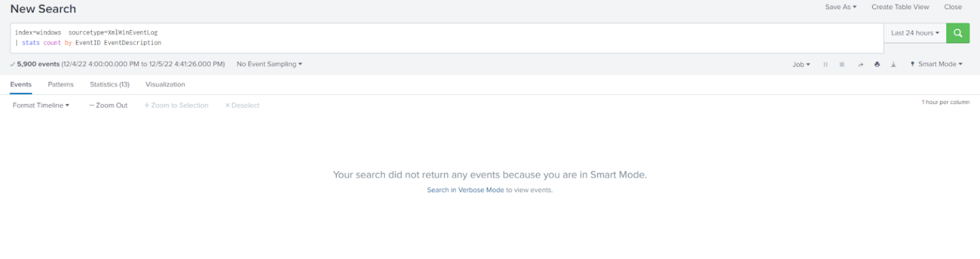
Task: Open the Visualization tab
Action: (x=165, y=84)
